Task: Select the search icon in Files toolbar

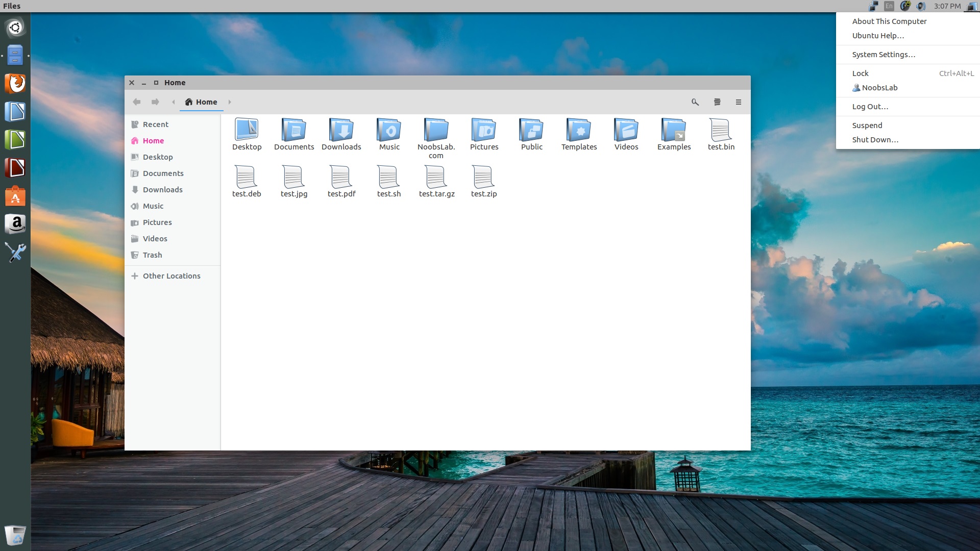Action: tap(695, 102)
